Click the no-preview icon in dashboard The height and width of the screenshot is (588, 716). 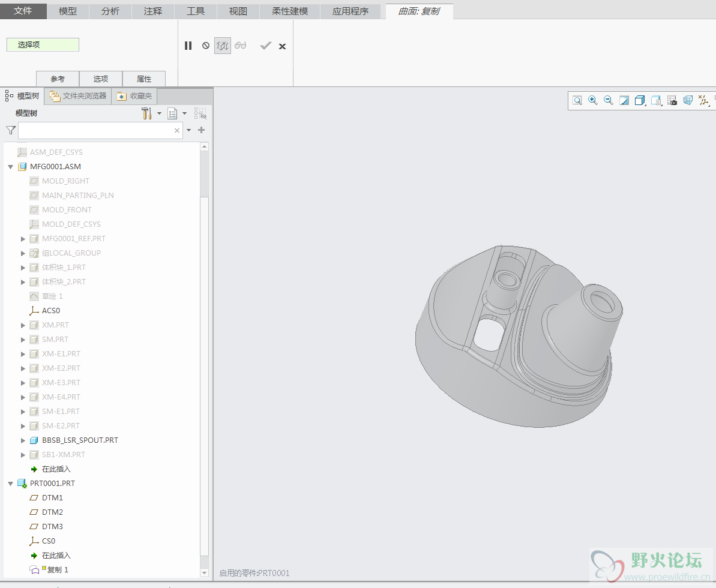click(206, 46)
